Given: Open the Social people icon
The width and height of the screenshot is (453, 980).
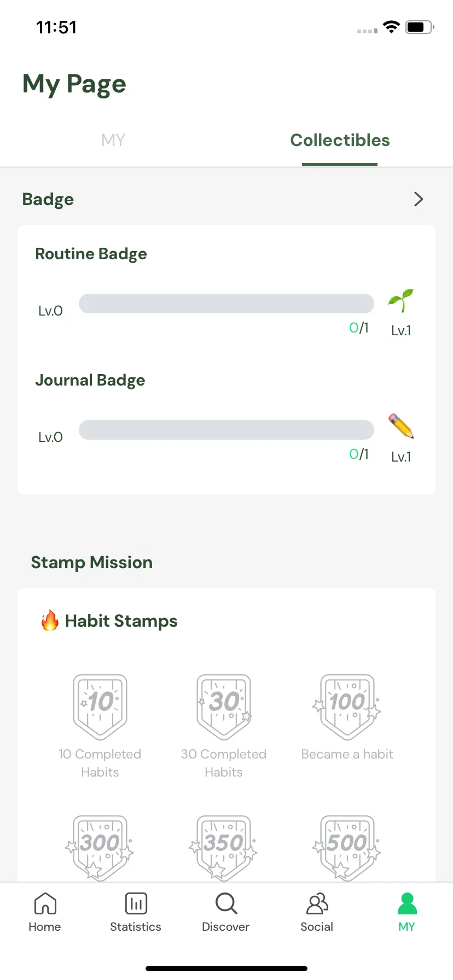Looking at the screenshot, I should tap(317, 903).
